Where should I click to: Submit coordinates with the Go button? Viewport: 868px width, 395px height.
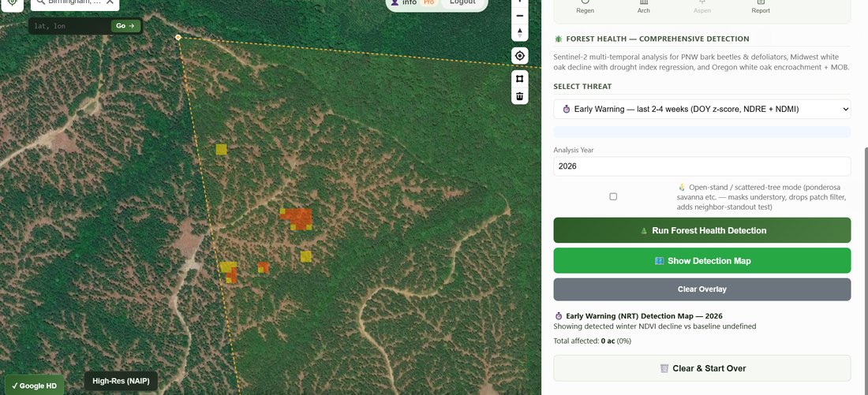(x=125, y=25)
